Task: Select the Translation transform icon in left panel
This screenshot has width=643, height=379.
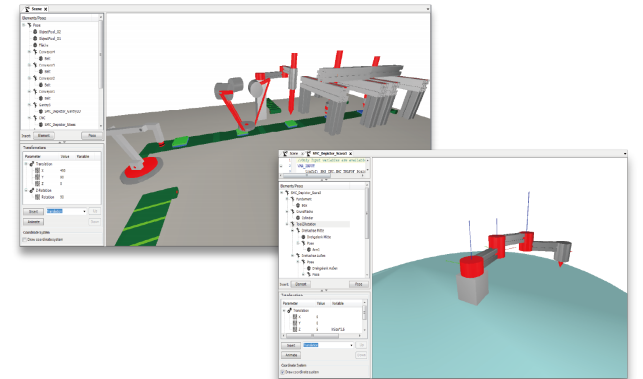Action: tap(32, 164)
